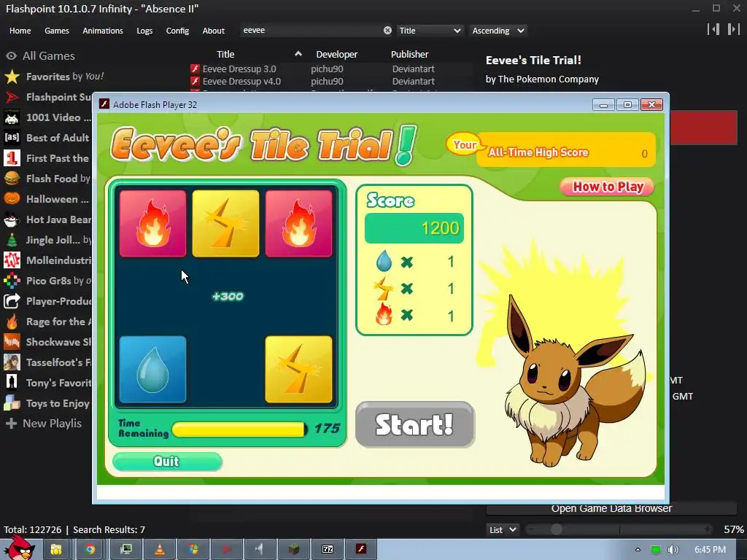The height and width of the screenshot is (560, 747).
Task: Open the Logs tab
Action: [144, 31]
